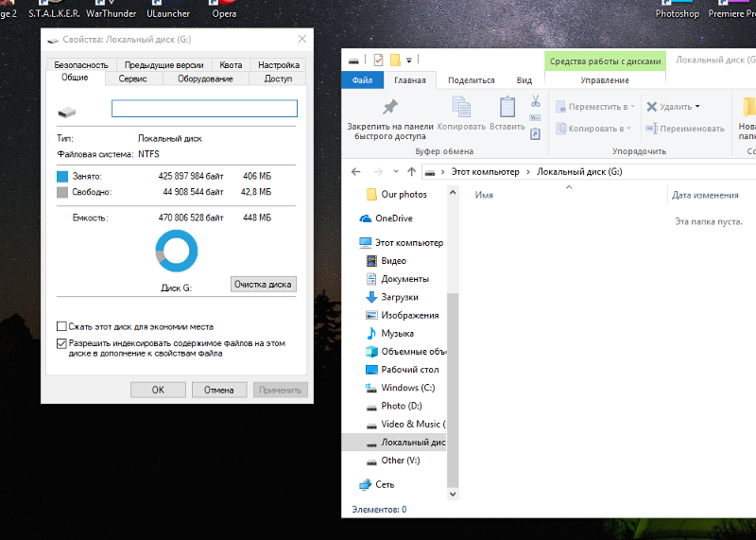Click the scissors Cut icon
Viewport: 756px width, 540px height.
pos(535,100)
